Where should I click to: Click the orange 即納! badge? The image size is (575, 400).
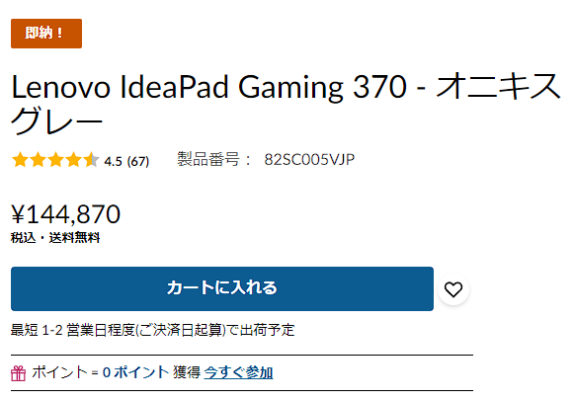pos(46,33)
